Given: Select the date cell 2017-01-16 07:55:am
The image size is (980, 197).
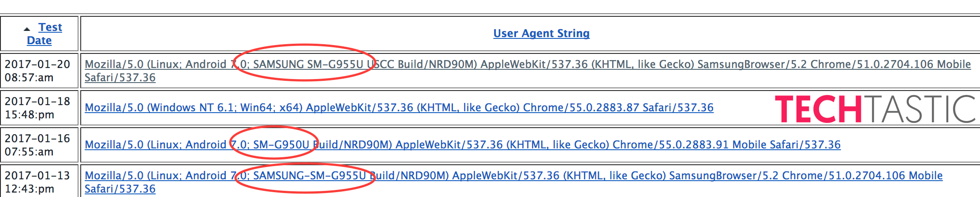Looking at the screenshot, I should [39, 145].
